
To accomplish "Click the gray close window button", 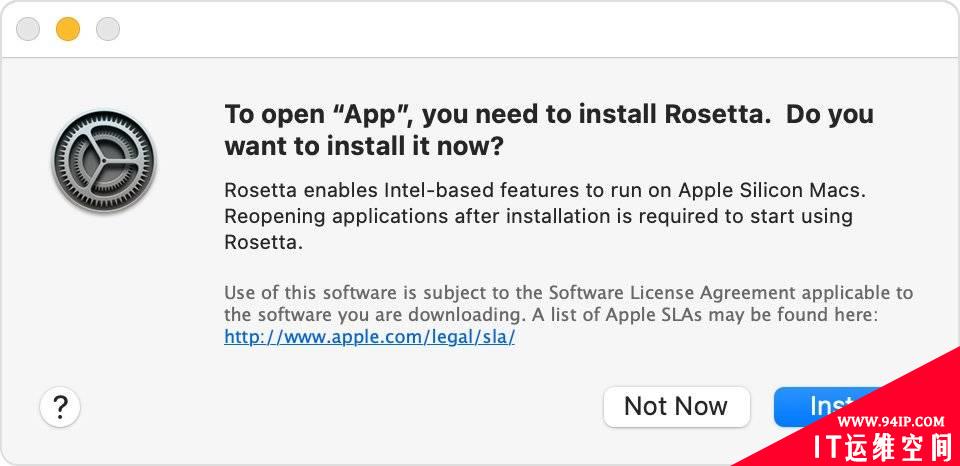I will [28, 29].
